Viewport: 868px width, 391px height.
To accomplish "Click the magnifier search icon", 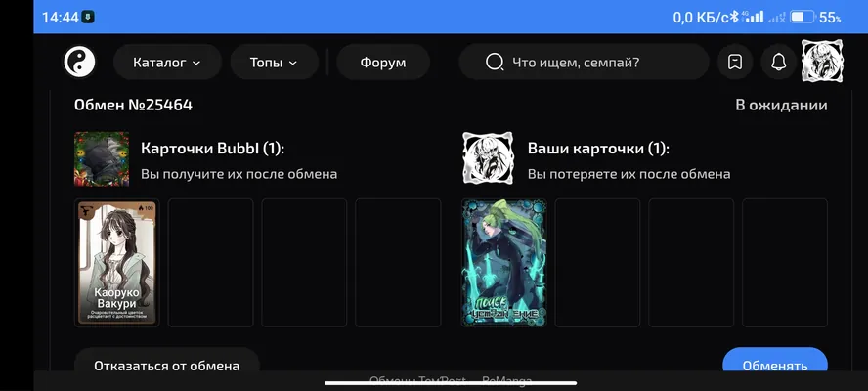I will [x=495, y=62].
